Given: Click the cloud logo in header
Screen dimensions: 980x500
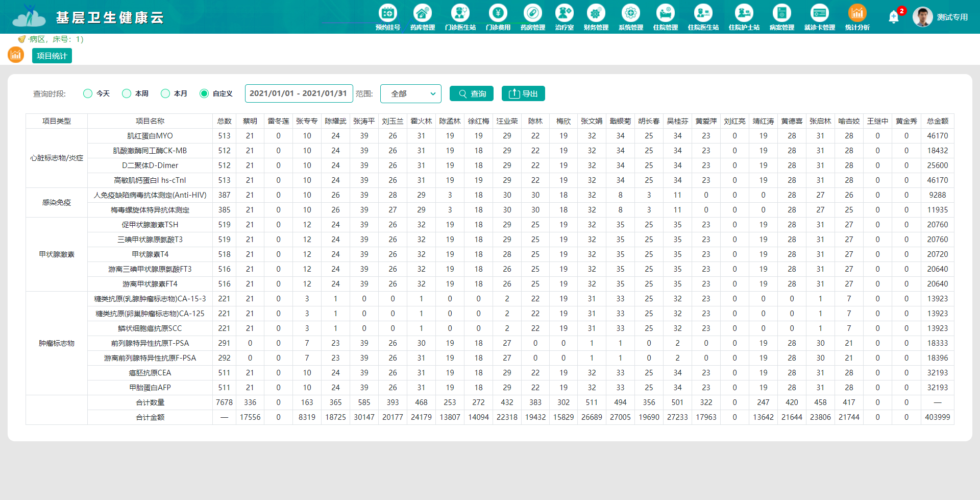Looking at the screenshot, I should tap(29, 17).
